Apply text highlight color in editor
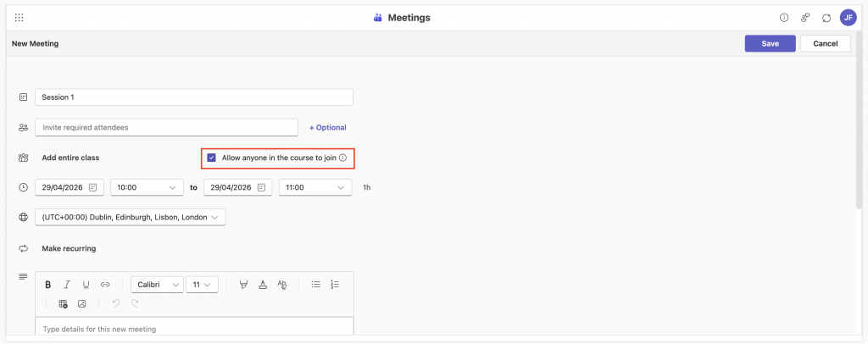The height and width of the screenshot is (344, 868). pos(244,285)
